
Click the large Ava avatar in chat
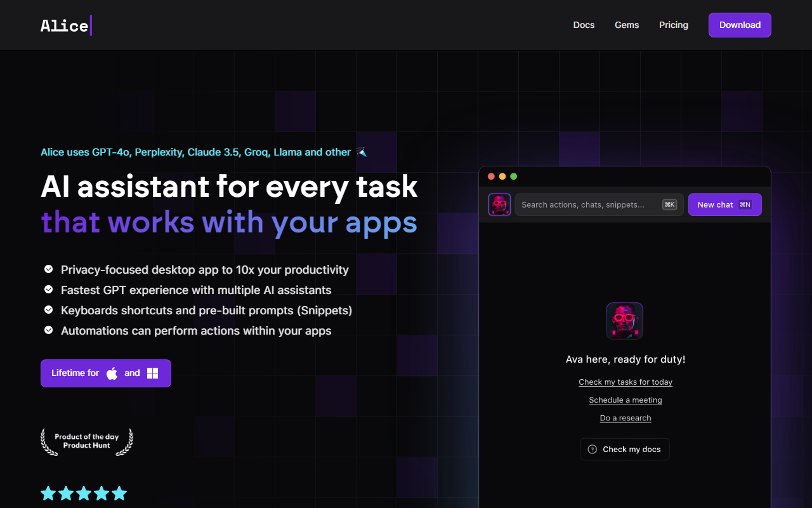(x=624, y=321)
